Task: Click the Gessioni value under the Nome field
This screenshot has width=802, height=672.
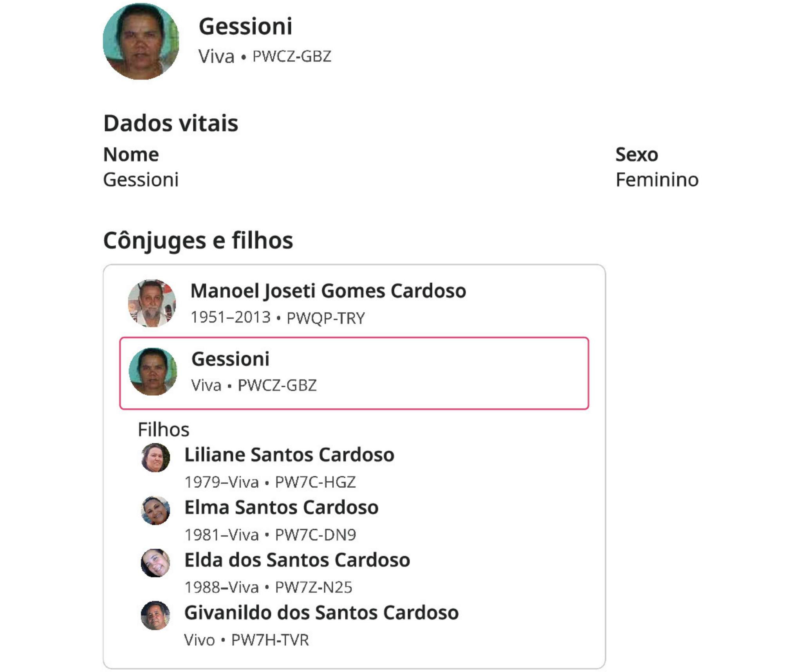Action: (141, 180)
